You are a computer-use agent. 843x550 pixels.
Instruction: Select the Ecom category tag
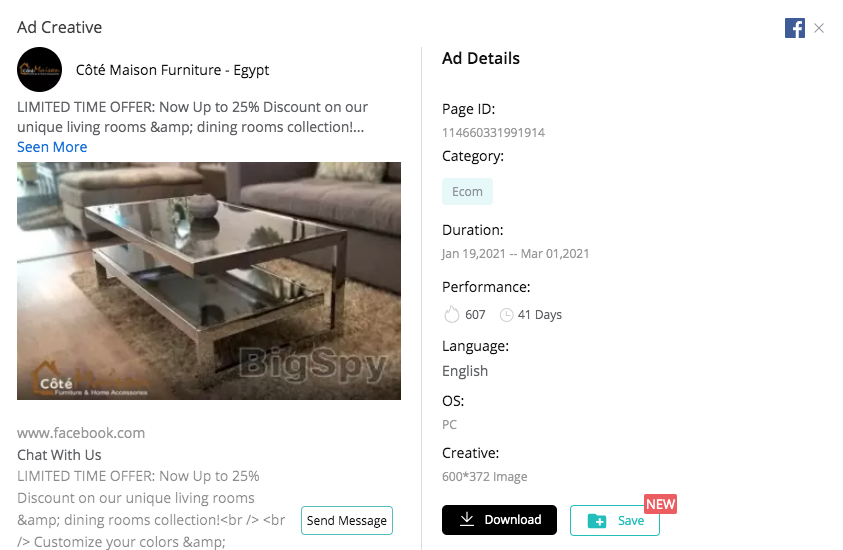click(467, 191)
